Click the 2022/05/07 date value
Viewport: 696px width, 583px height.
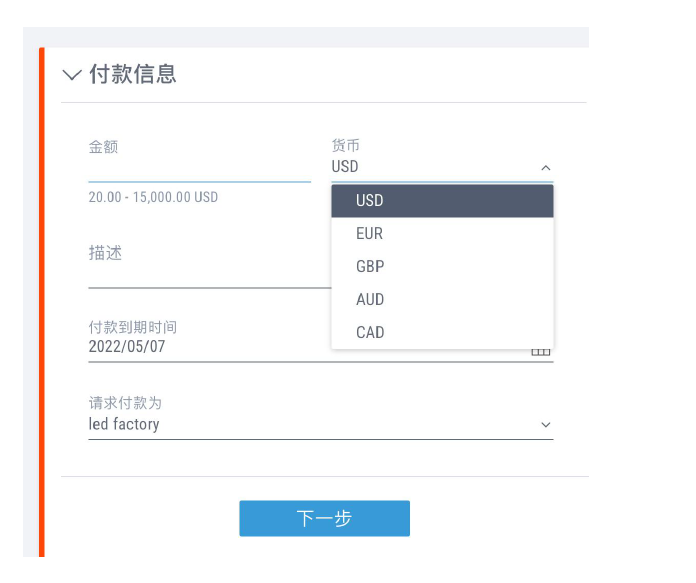coord(127,346)
